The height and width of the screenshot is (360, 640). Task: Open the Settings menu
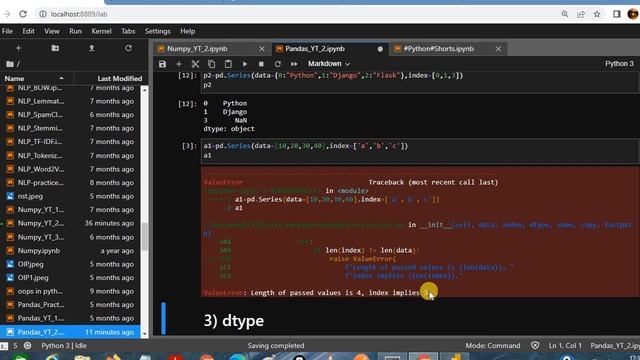click(x=158, y=31)
